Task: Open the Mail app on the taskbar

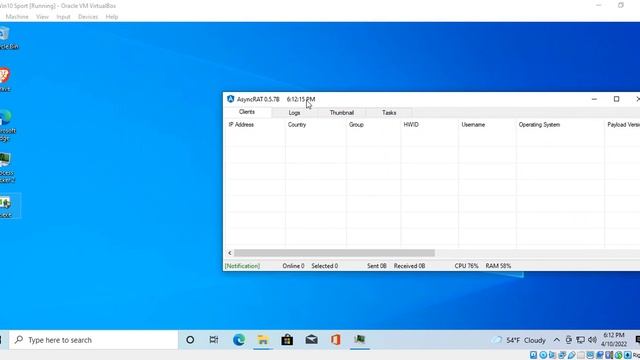Action: [x=311, y=340]
